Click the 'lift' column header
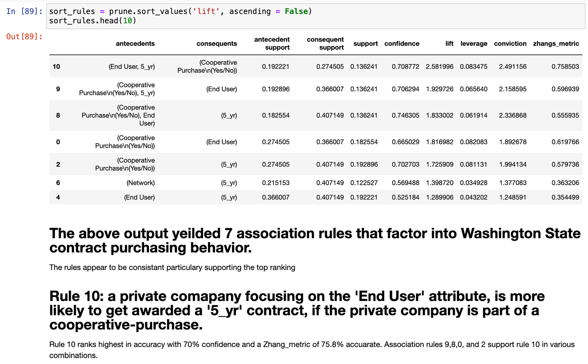The image size is (588, 364). coord(449,44)
